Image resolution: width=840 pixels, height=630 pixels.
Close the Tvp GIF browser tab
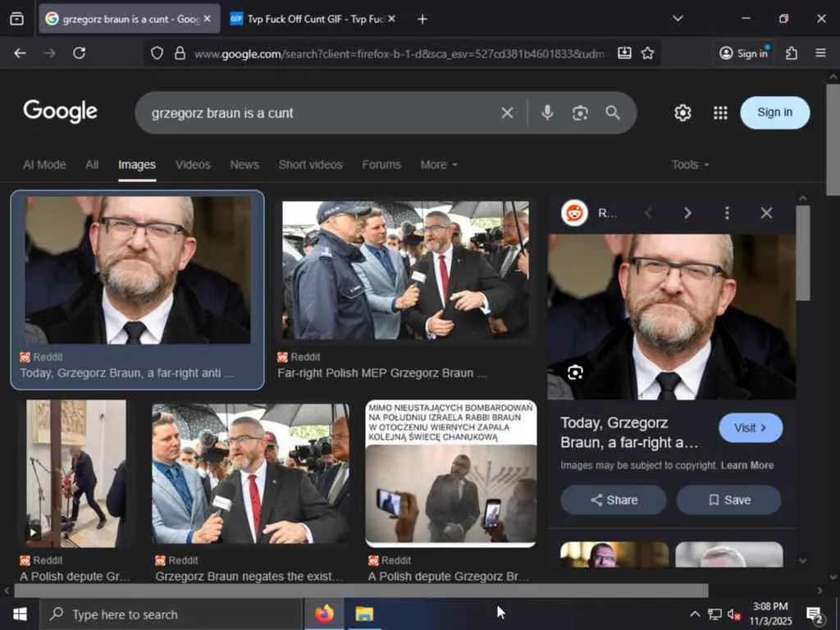tap(391, 19)
